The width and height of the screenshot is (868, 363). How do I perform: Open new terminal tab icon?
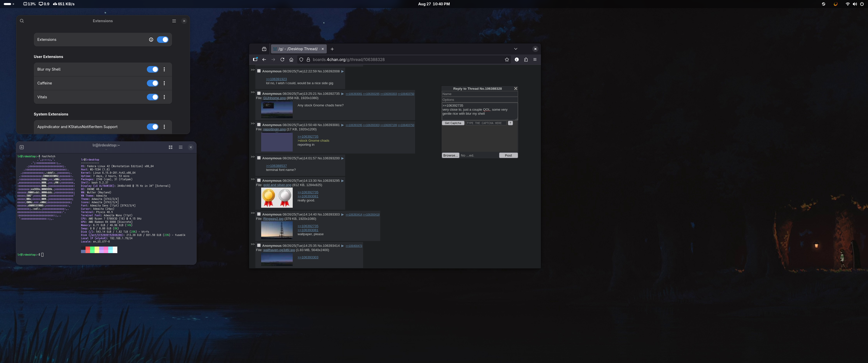pyautogui.click(x=22, y=147)
